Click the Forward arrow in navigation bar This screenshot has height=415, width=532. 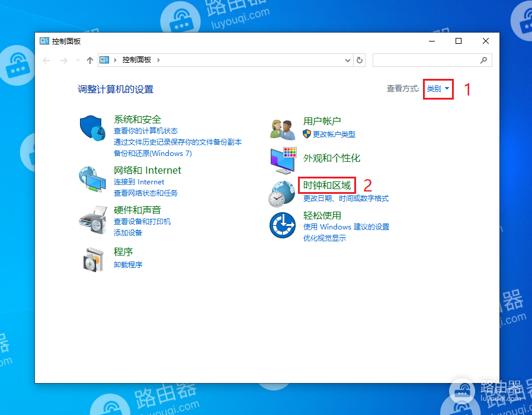coord(63,60)
